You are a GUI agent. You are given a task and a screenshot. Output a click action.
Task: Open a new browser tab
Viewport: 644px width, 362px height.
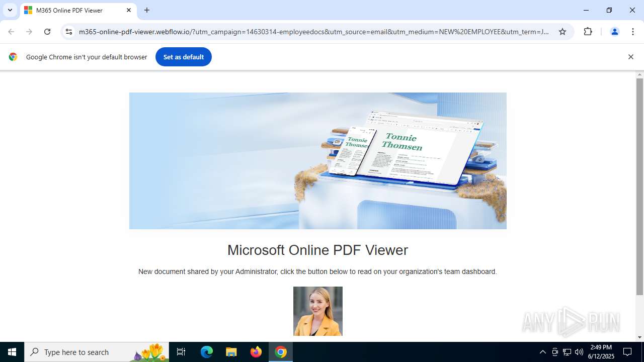click(147, 10)
